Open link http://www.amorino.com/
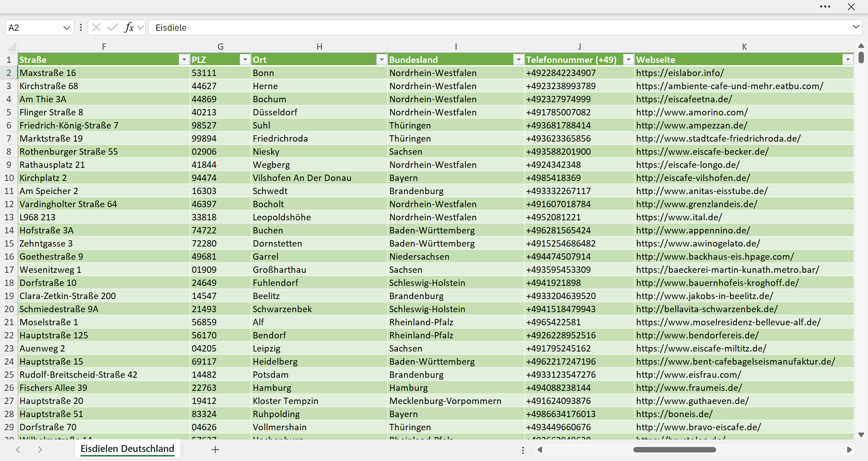 [x=692, y=112]
